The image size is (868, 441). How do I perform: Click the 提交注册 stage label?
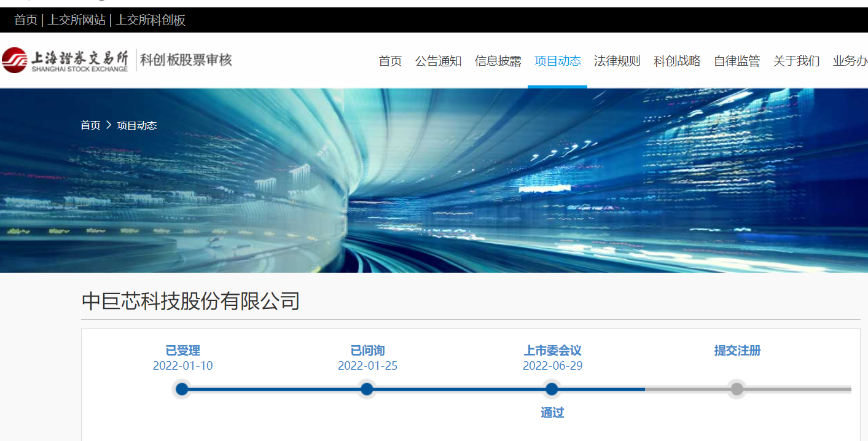click(737, 351)
